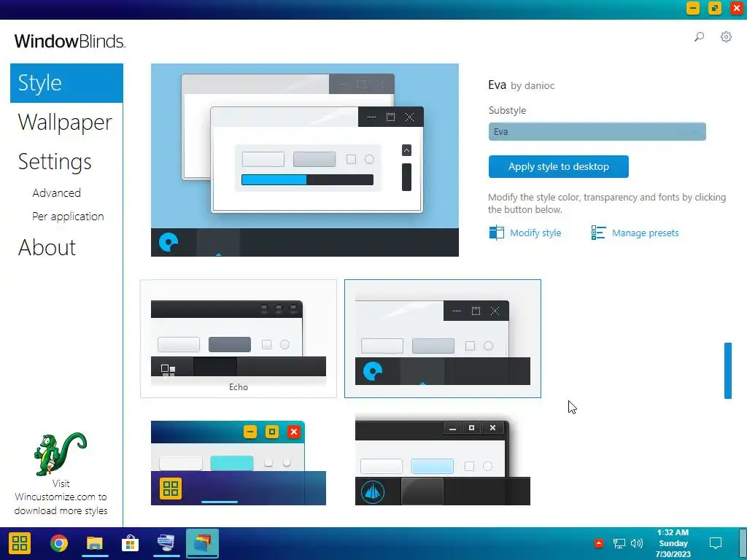This screenshot has height=560, width=747.
Task: Launch Google Chrome from the taskbar
Action: pyautogui.click(x=59, y=542)
